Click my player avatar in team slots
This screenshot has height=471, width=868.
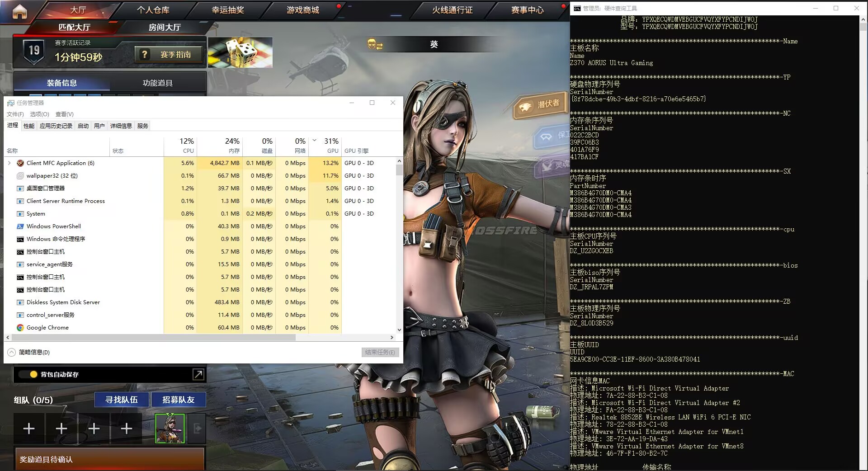[170, 428]
